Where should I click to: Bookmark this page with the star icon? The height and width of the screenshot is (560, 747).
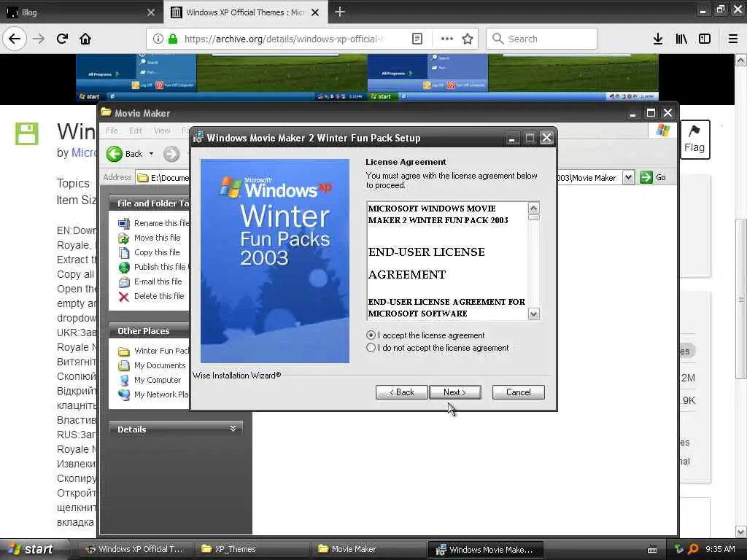coord(468,39)
